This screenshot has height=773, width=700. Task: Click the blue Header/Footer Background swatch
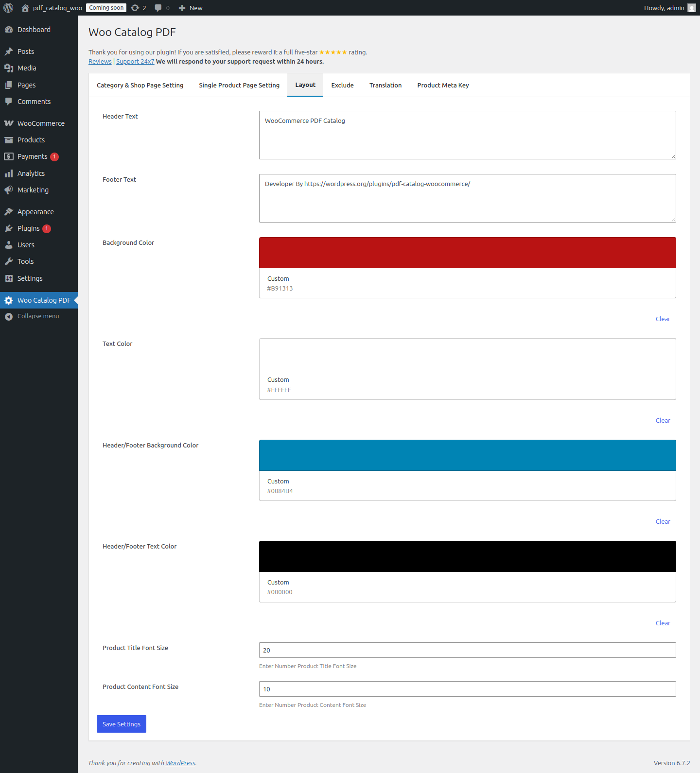468,455
